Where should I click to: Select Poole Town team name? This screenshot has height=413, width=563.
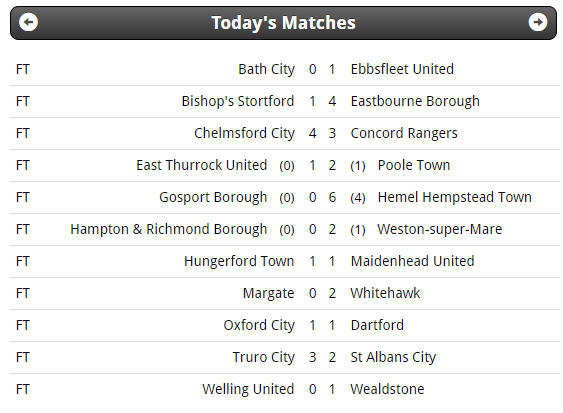pyautogui.click(x=414, y=165)
